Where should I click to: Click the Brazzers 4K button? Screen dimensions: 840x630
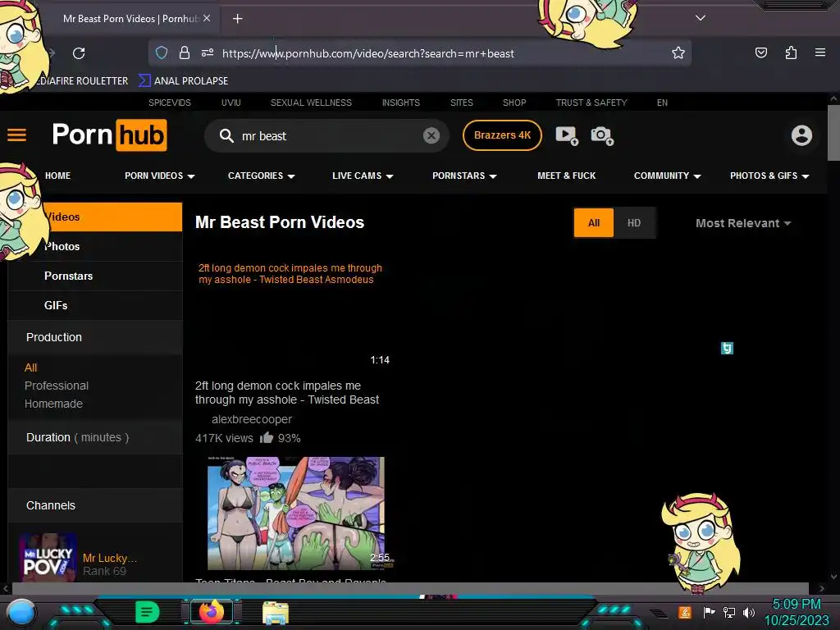[x=502, y=135]
